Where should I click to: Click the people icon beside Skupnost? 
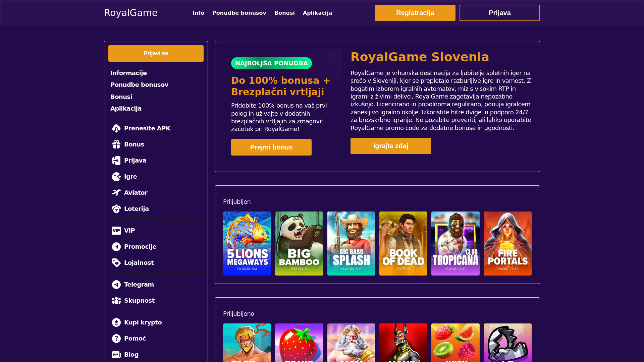point(116,301)
